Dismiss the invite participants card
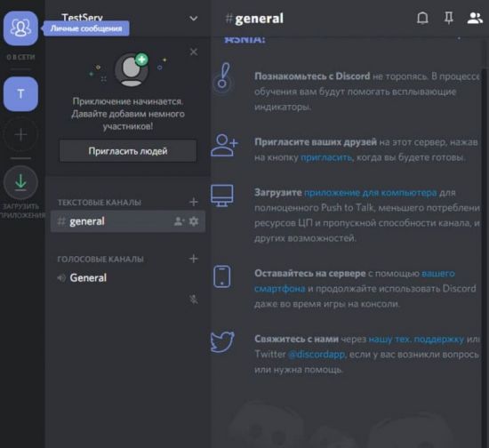Screen dimensions: 489x448 [194, 52]
